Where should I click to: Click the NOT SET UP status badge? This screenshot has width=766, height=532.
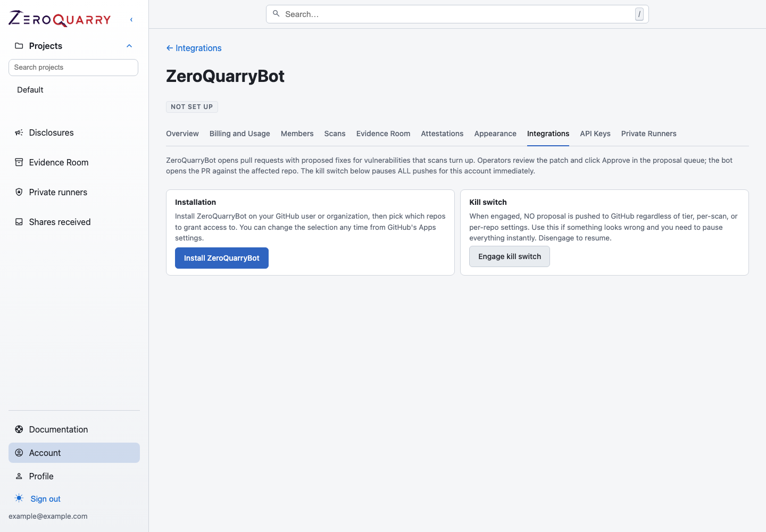click(192, 107)
